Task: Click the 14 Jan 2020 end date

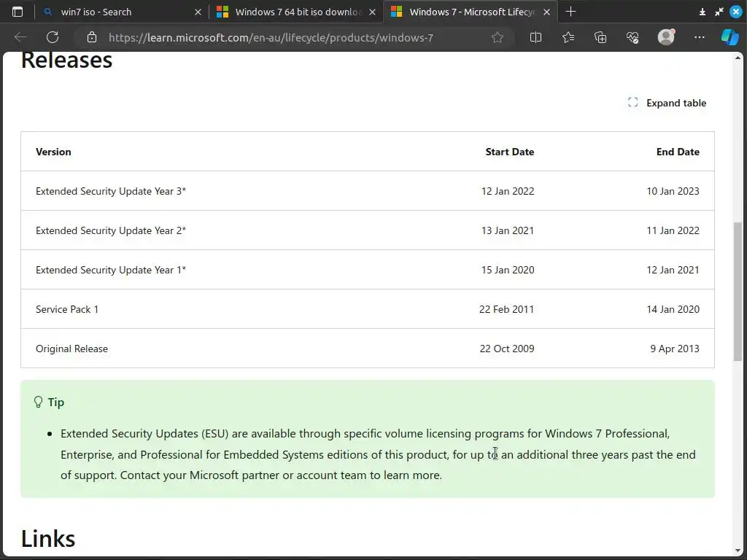Action: pos(673,309)
